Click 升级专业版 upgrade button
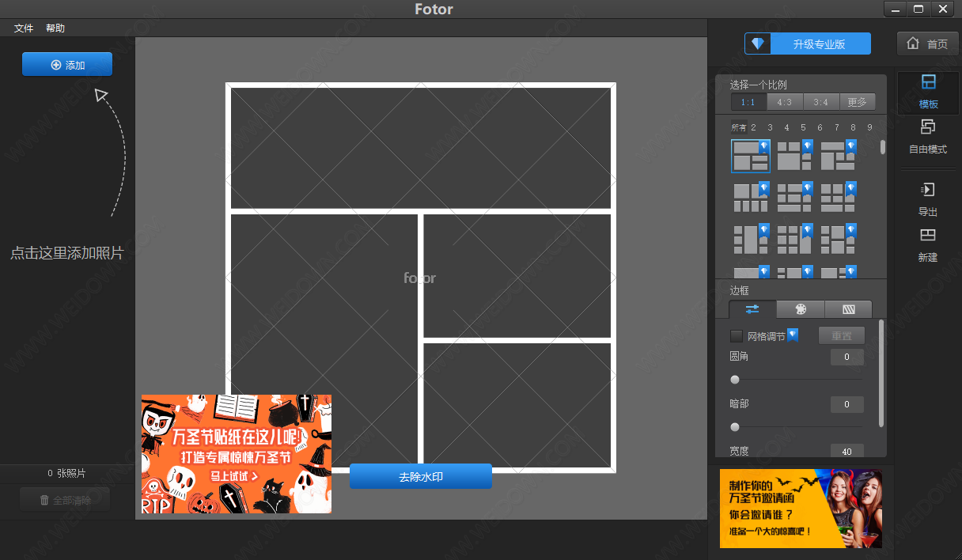The image size is (962, 560). pyautogui.click(x=808, y=44)
